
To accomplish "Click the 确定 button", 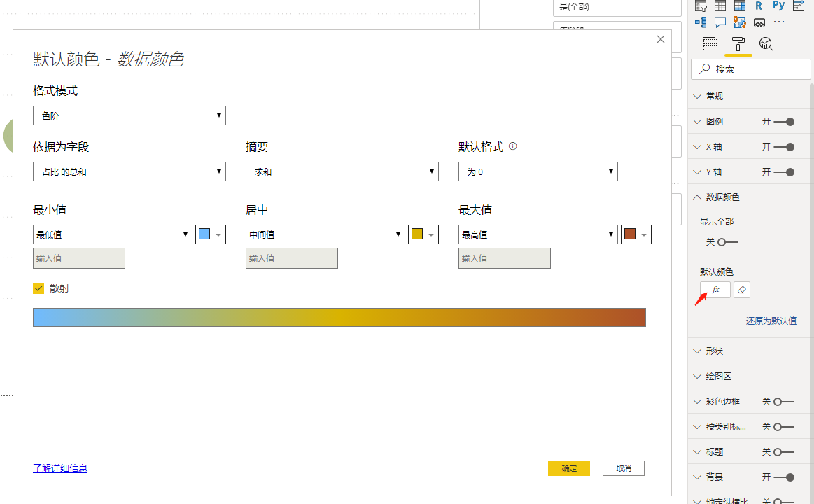I will [569, 468].
